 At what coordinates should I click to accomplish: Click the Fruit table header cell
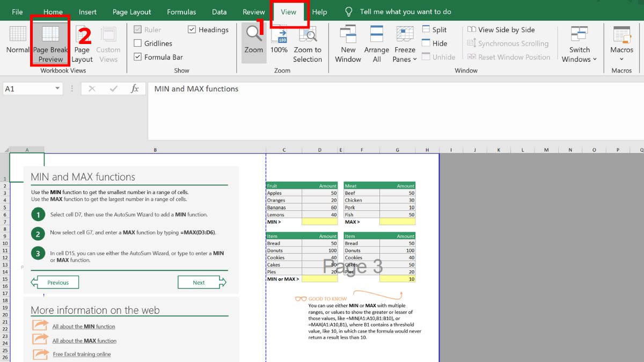[284, 186]
